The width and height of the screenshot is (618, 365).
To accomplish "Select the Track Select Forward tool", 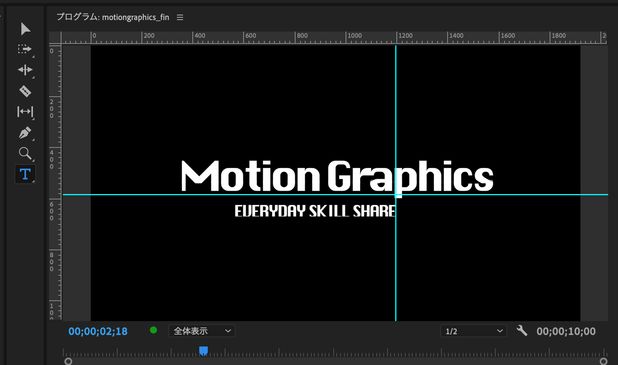I will [25, 49].
